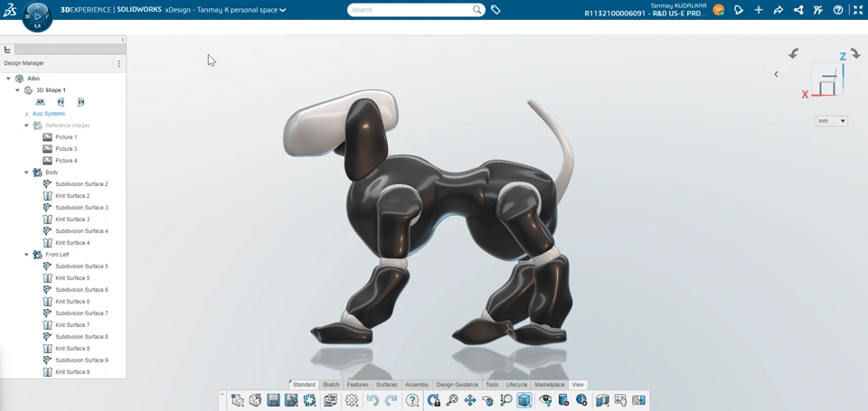868x411 pixels.
Task: Rotate view with the left curved arrow
Action: [x=793, y=53]
